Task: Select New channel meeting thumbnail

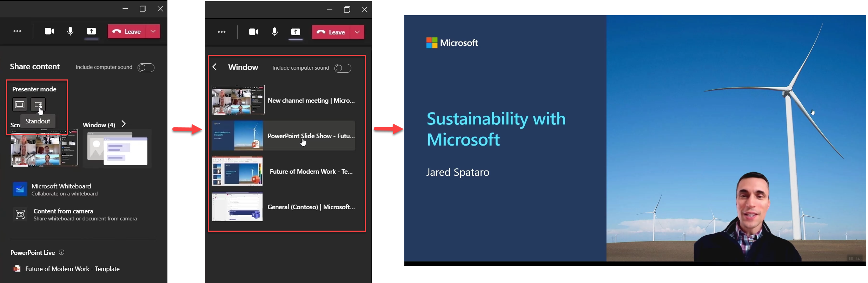Action: pos(238,100)
